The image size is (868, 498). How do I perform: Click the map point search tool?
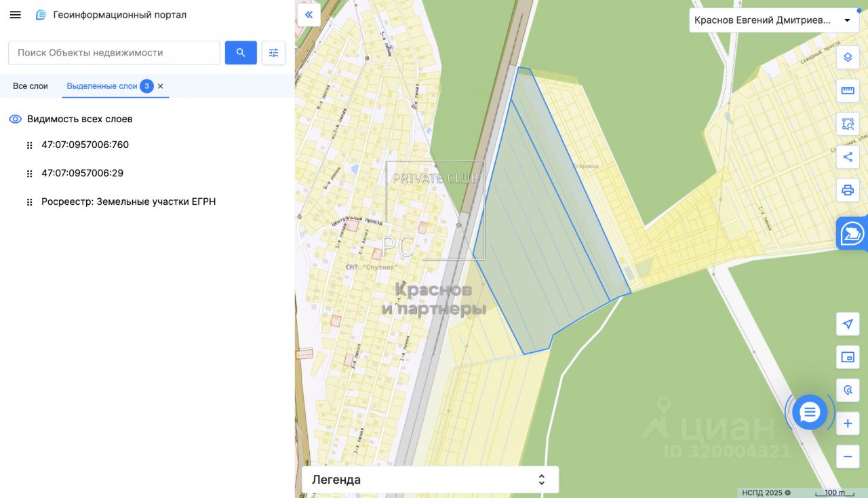(x=848, y=390)
